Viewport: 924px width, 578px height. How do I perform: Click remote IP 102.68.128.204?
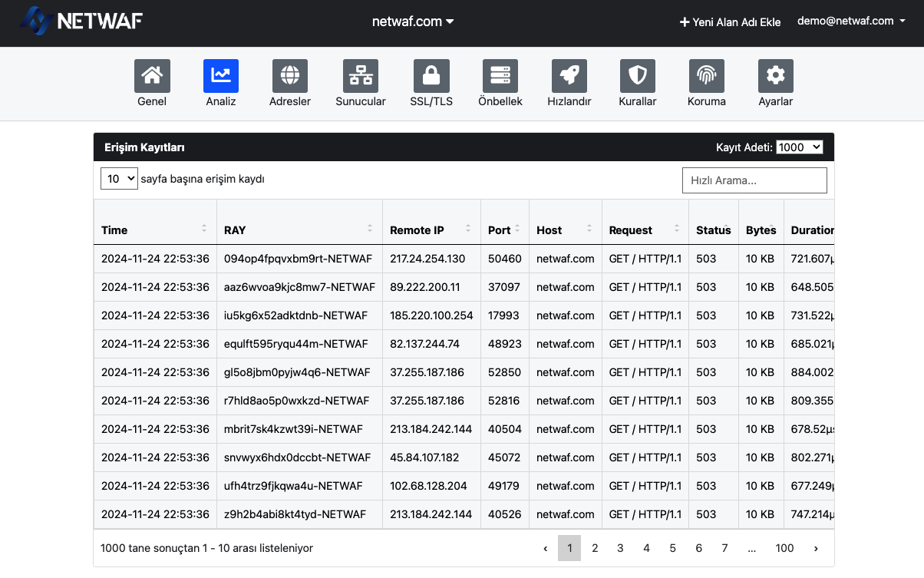[x=427, y=486]
